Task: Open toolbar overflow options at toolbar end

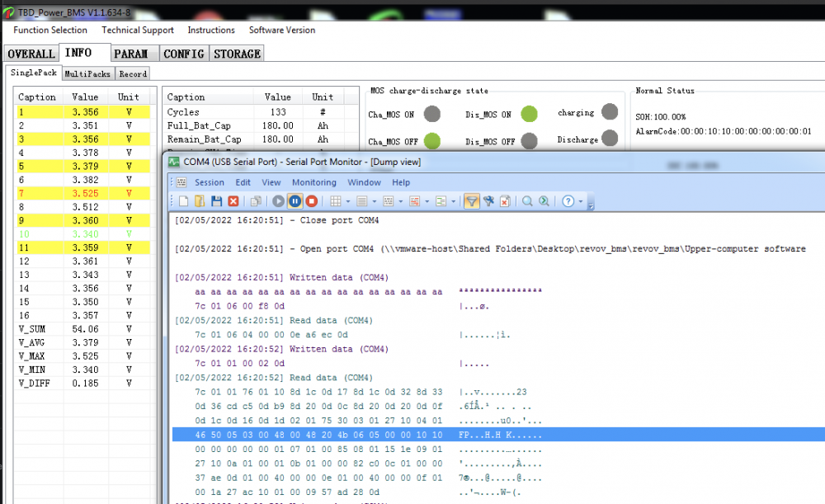Action: (591, 204)
